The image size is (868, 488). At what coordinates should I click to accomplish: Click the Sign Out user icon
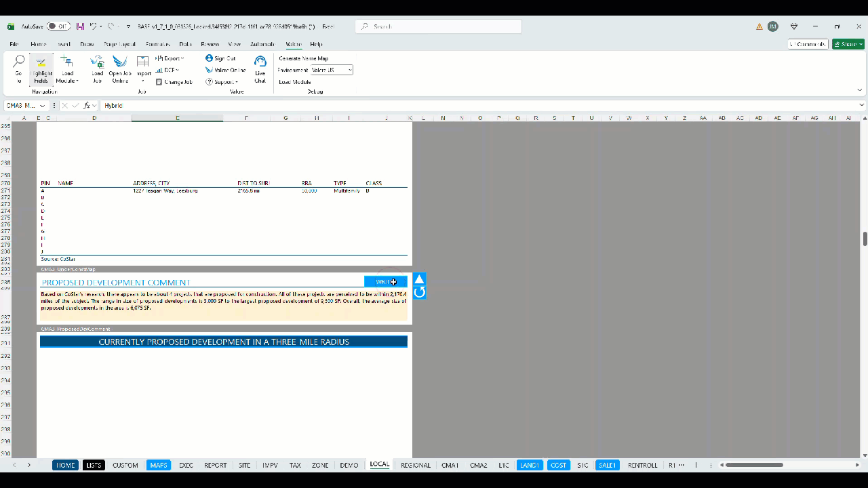coord(209,58)
